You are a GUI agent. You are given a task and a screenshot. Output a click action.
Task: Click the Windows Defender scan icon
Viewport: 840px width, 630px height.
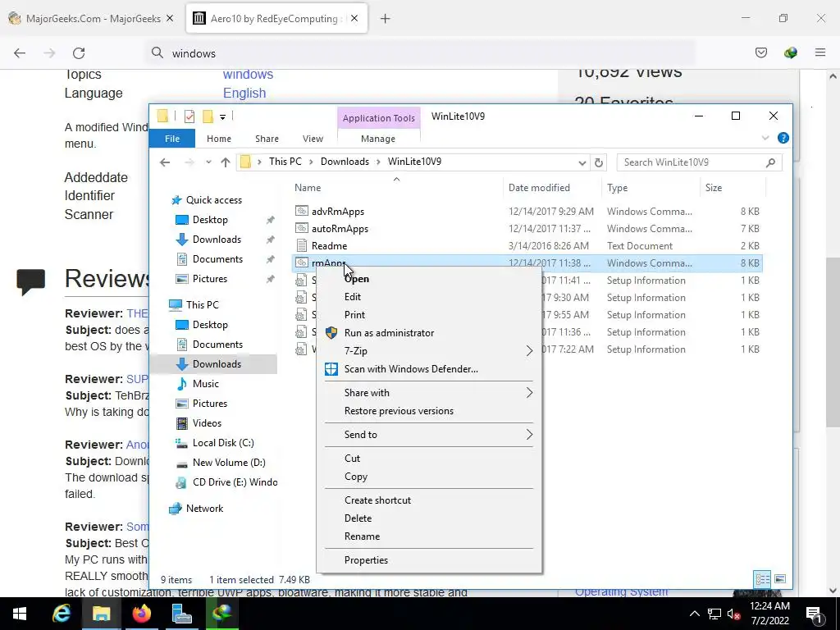331,368
